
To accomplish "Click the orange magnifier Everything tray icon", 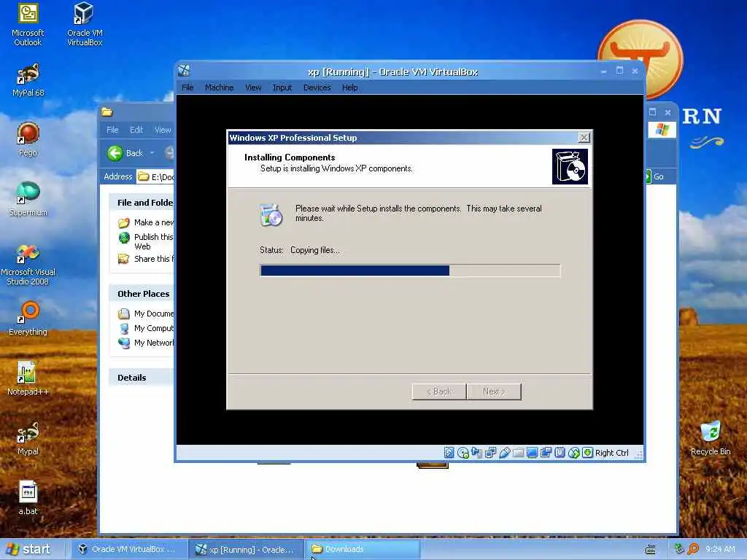I will coord(693,549).
